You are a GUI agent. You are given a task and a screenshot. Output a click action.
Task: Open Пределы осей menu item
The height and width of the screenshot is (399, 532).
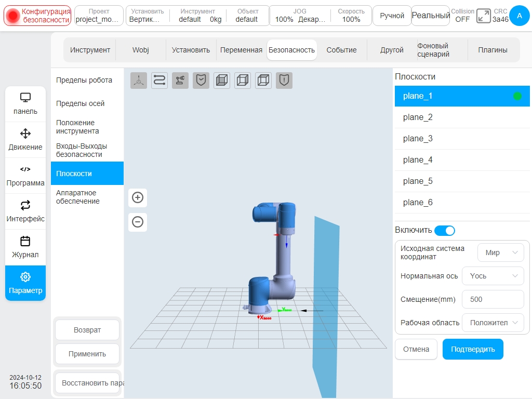coord(87,103)
